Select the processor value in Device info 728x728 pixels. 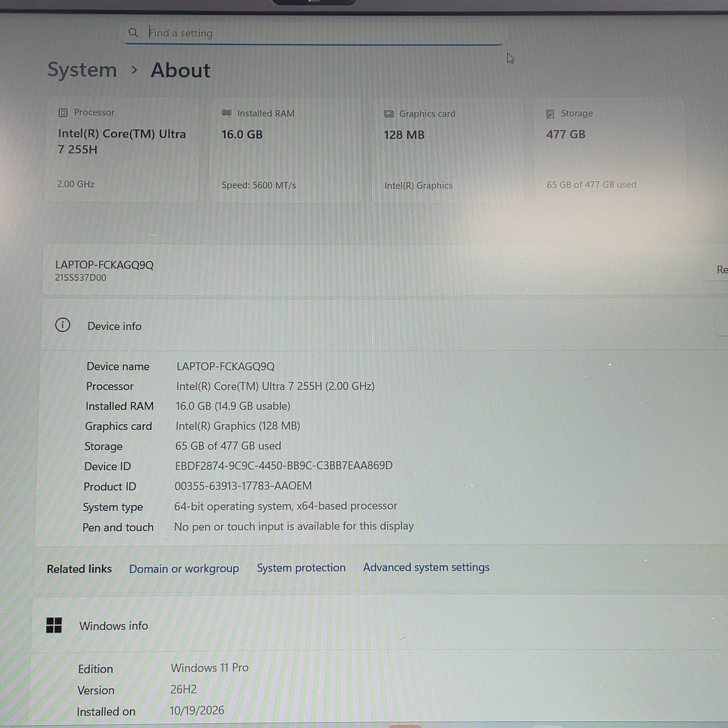pos(275,386)
